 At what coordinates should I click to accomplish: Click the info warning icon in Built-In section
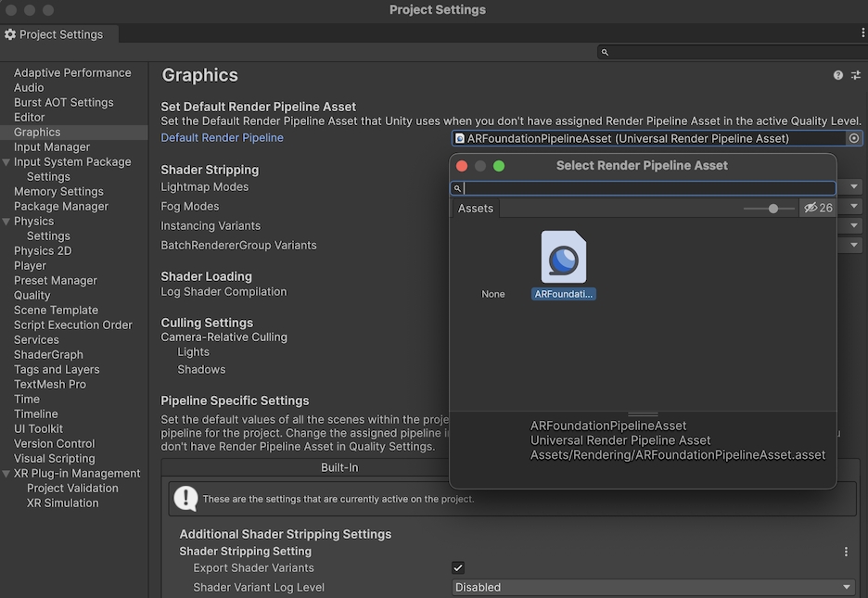[186, 499]
